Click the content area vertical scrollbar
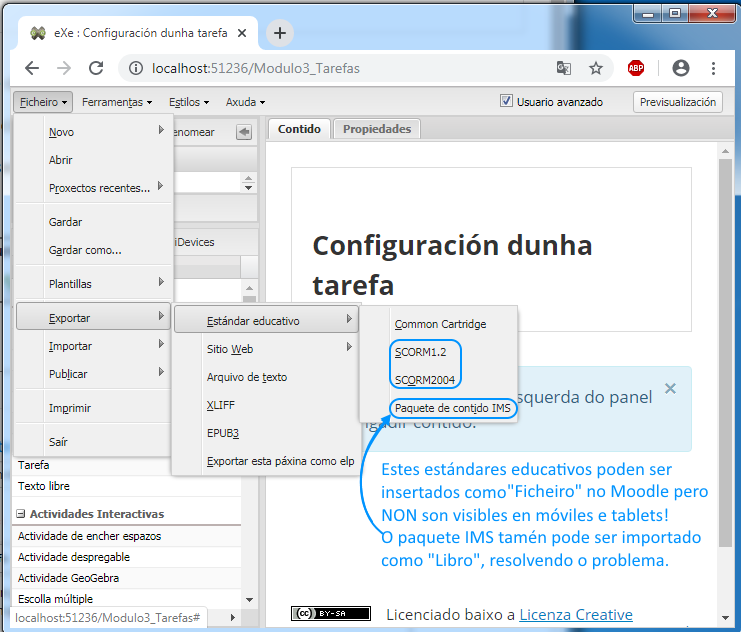The image size is (741, 632). [x=725, y=352]
